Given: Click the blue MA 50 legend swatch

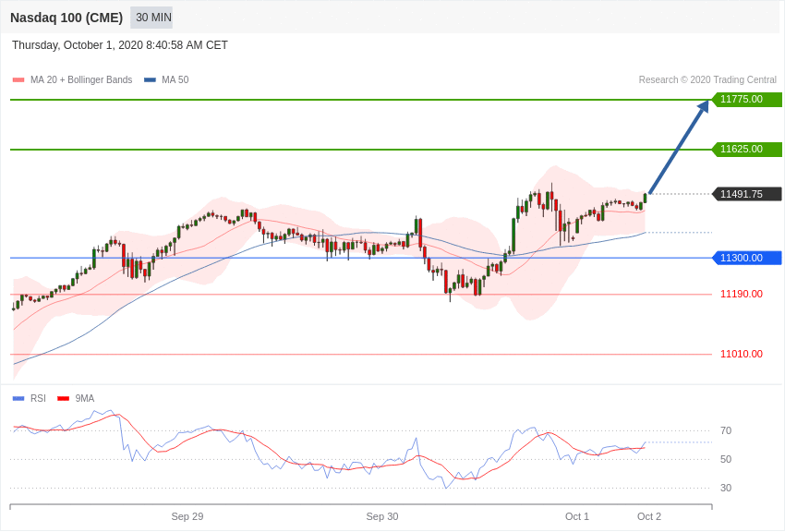Looking at the screenshot, I should click(150, 80).
